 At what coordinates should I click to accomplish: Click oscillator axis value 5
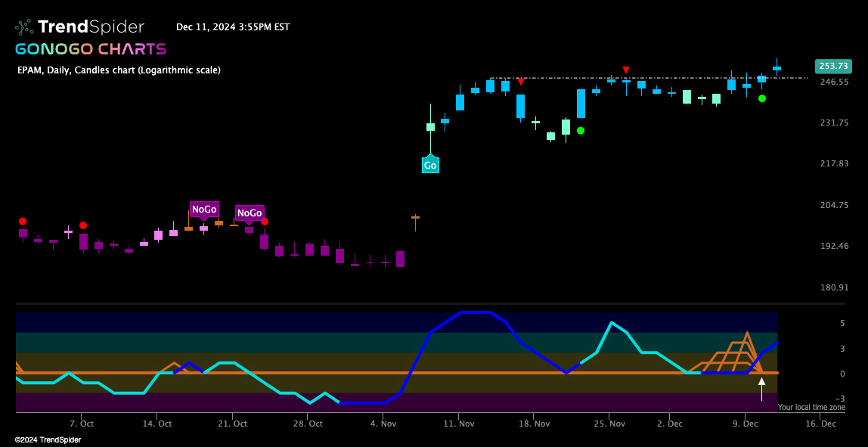(x=842, y=324)
